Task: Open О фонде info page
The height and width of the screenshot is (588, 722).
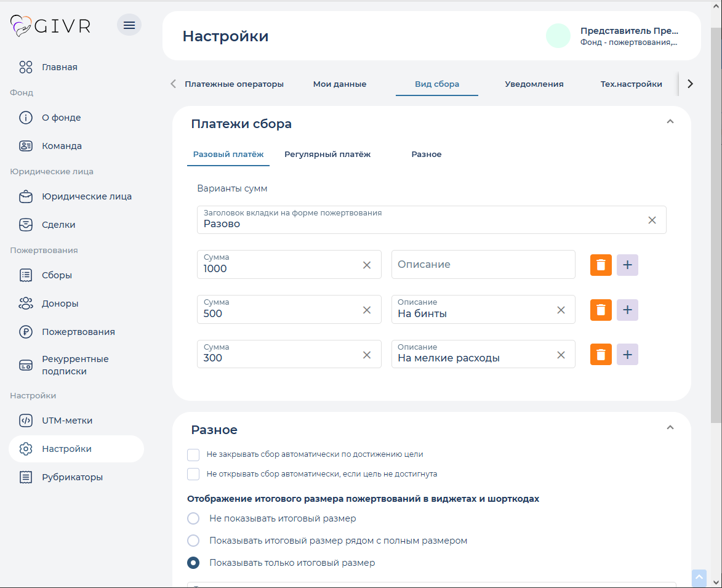Action: tap(61, 118)
